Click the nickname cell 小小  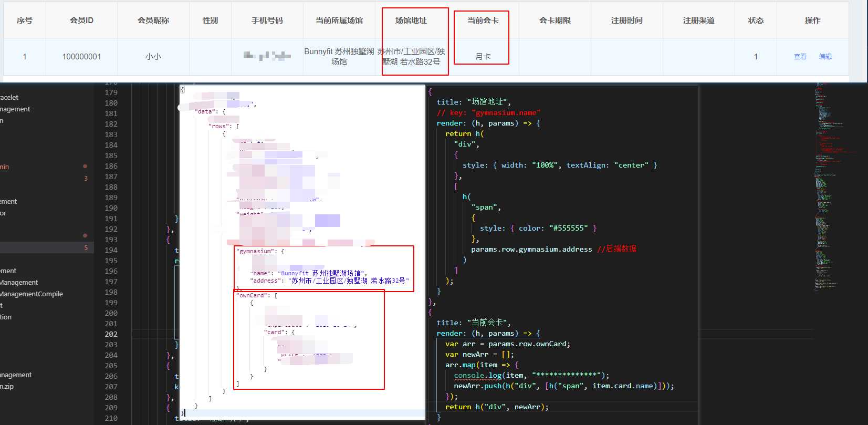click(153, 57)
